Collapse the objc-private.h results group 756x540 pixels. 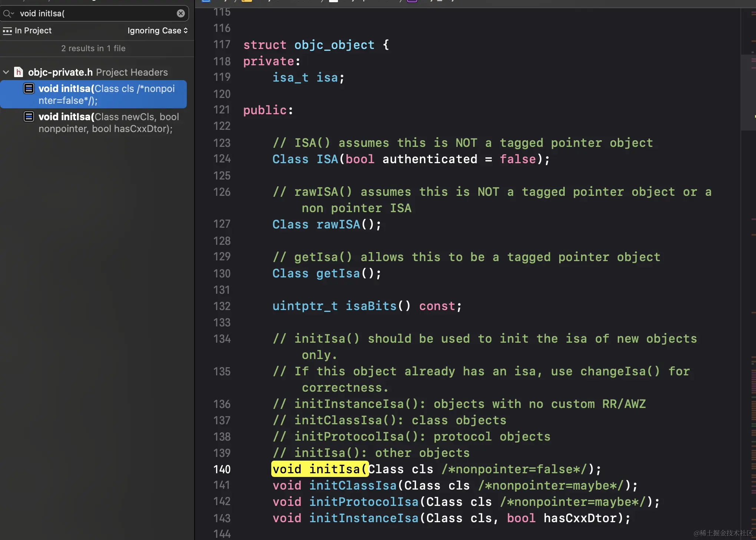click(6, 72)
